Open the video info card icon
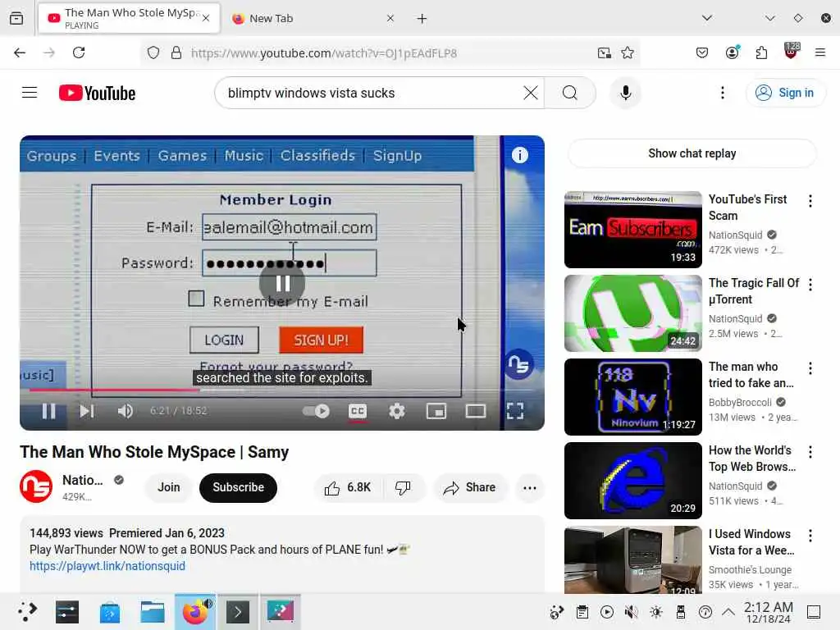This screenshot has width=840, height=630. click(x=519, y=155)
